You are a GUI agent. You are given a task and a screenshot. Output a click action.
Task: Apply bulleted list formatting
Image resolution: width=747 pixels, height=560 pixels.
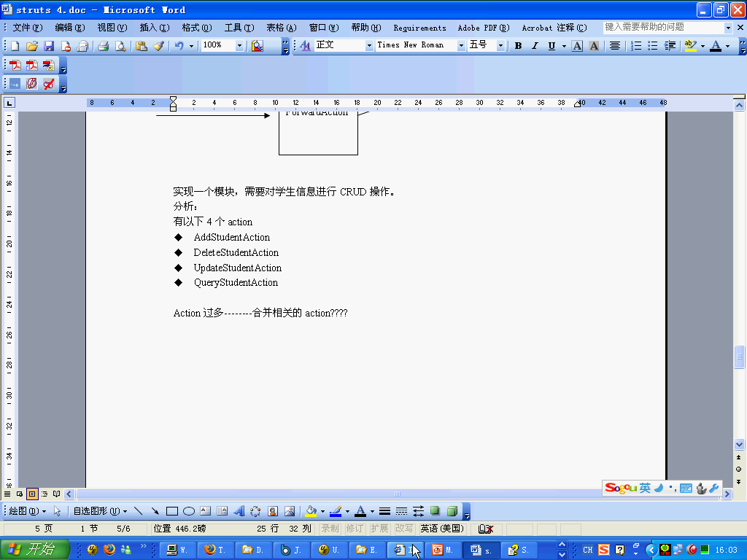click(653, 46)
